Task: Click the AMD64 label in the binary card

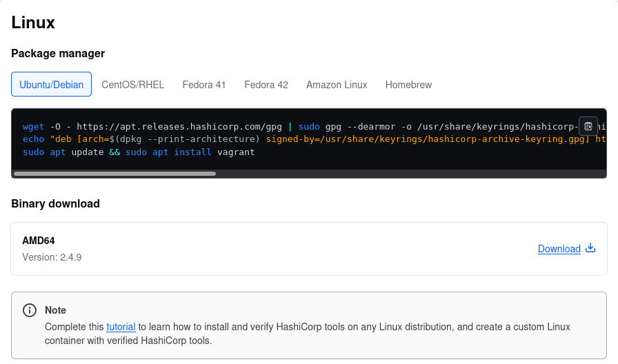Action: [39, 241]
